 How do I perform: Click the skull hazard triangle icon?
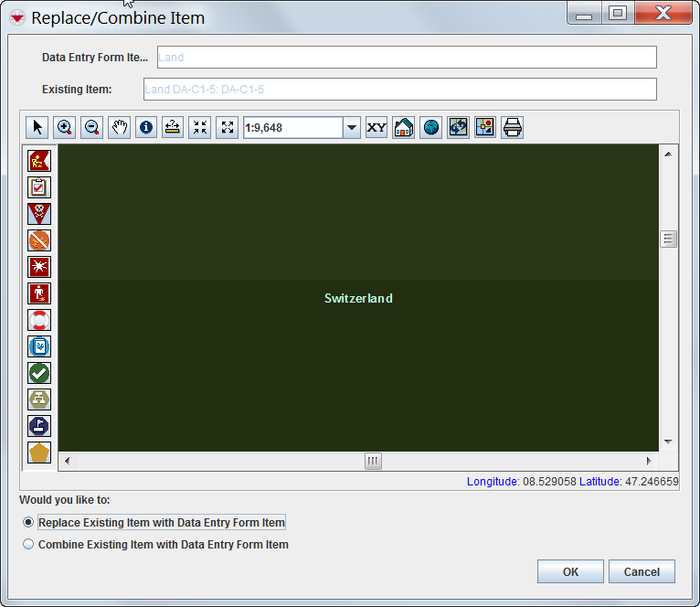pos(39,214)
